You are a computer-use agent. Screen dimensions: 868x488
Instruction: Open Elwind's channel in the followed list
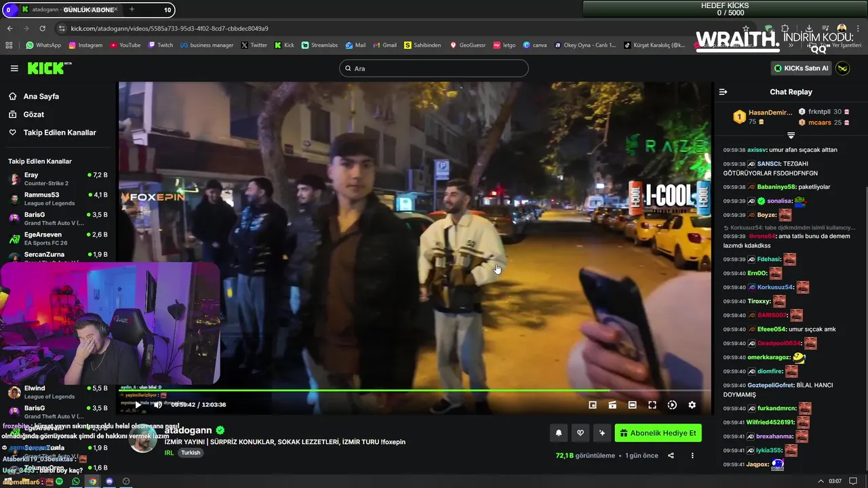(58, 392)
